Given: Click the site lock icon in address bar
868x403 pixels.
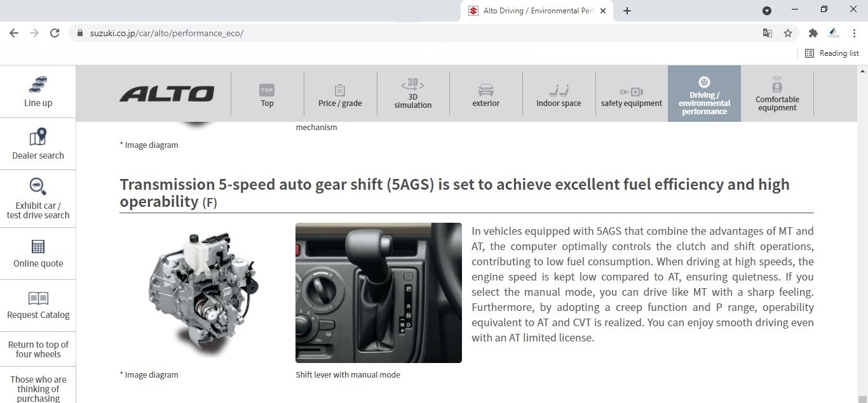Looking at the screenshot, I should [80, 33].
